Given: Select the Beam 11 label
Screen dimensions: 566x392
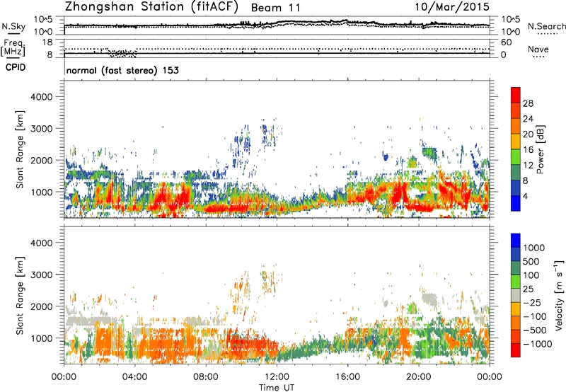Looking at the screenshot, I should click(275, 8).
